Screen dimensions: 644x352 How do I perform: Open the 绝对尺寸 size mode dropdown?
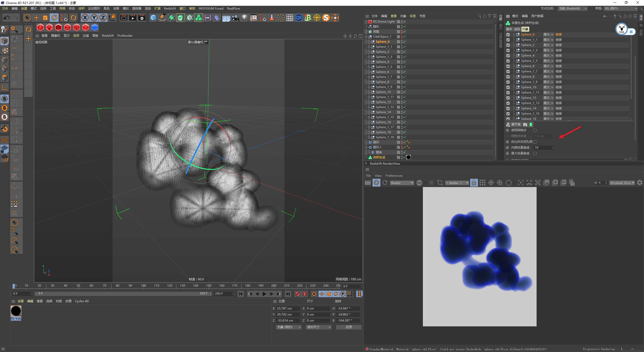(x=318, y=327)
